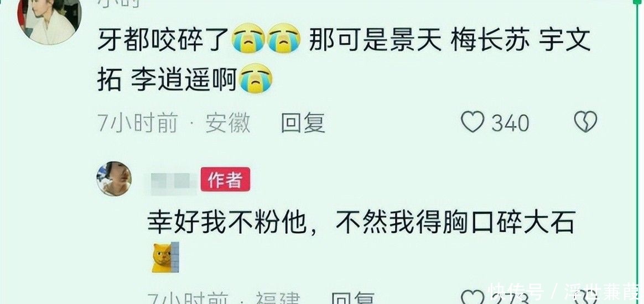Tap the broken-heart dislike beside 340
The width and height of the screenshot is (644, 304).
585,122
